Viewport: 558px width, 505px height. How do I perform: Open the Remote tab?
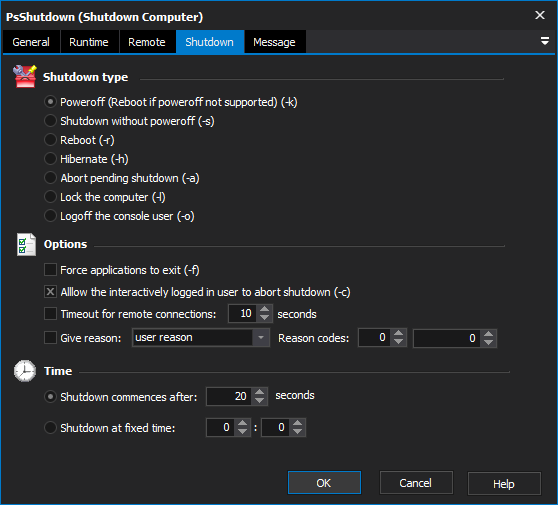tap(147, 42)
